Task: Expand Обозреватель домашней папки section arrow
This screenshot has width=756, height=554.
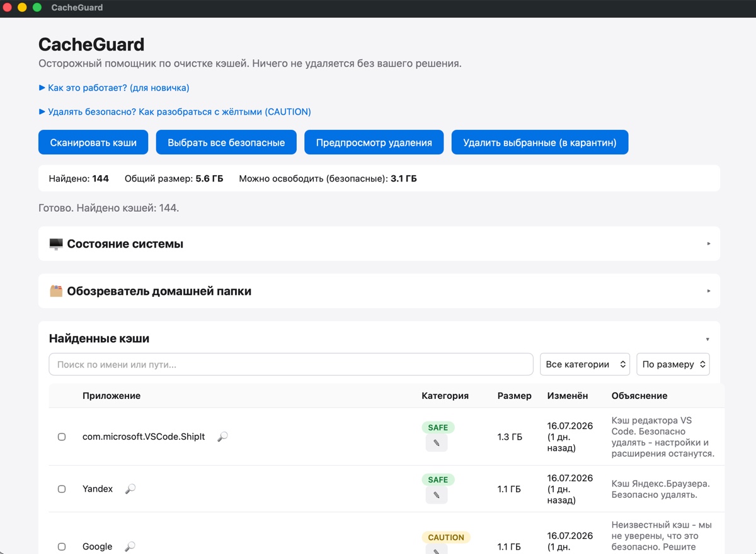Action: point(709,291)
